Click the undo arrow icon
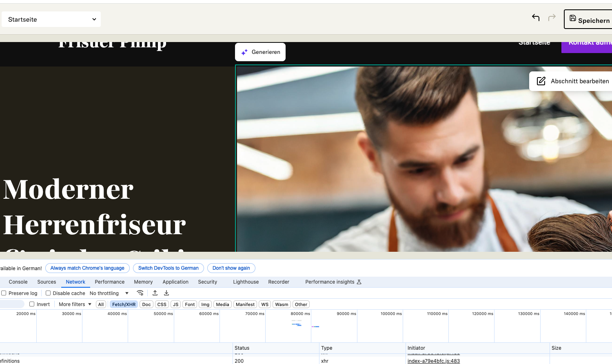 coord(536,17)
